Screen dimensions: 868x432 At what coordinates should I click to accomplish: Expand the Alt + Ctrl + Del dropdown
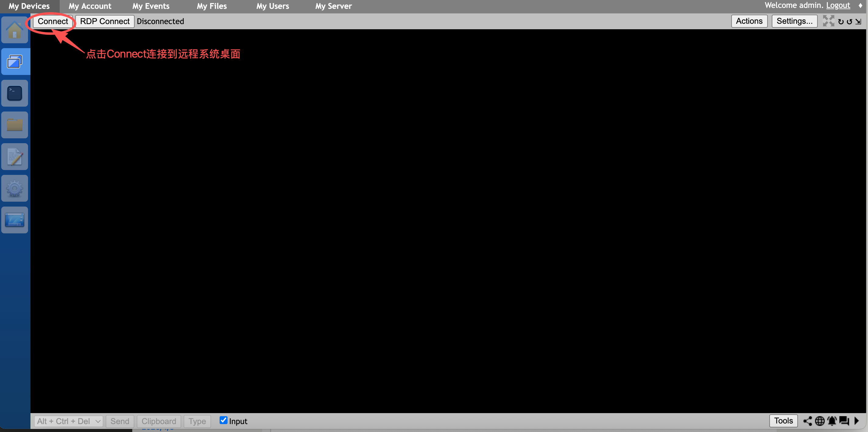click(69, 421)
